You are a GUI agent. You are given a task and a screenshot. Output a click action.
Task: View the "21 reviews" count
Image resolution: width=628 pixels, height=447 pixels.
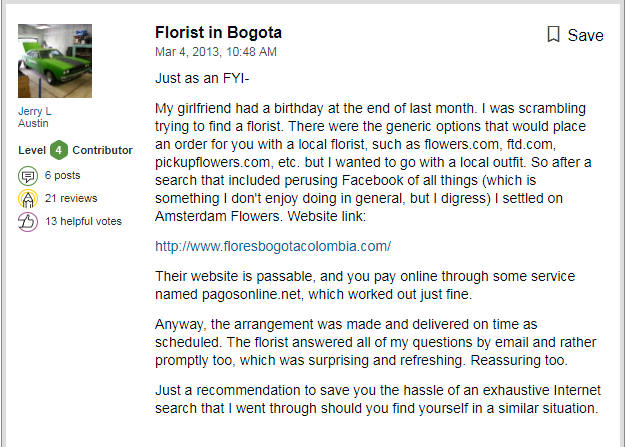pyautogui.click(x=70, y=198)
